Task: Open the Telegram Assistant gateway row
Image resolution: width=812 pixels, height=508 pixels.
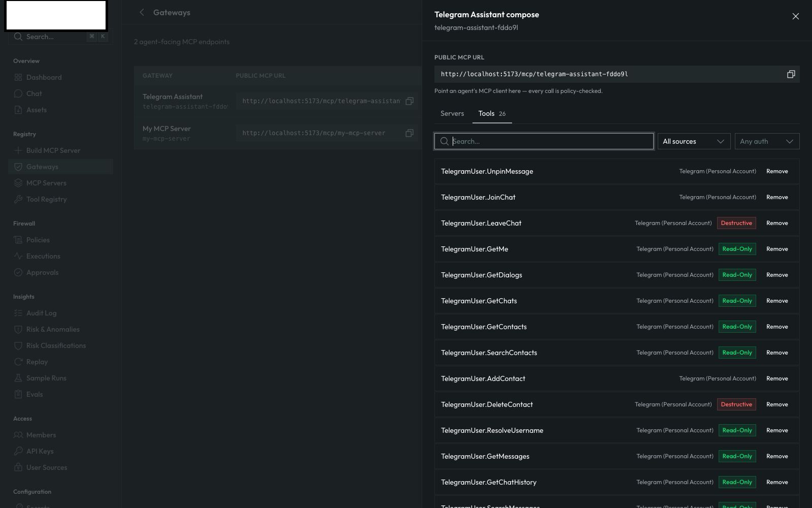Action: pos(278,101)
